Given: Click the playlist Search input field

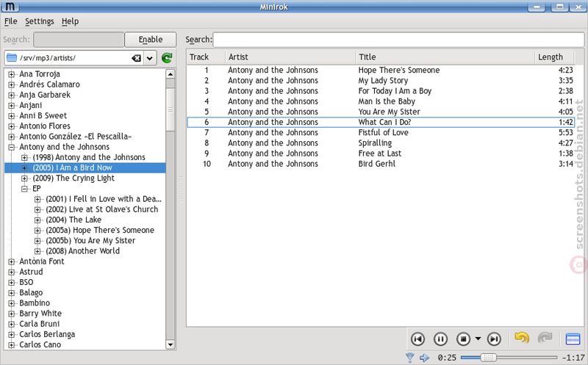Looking at the screenshot, I should click(x=398, y=40).
